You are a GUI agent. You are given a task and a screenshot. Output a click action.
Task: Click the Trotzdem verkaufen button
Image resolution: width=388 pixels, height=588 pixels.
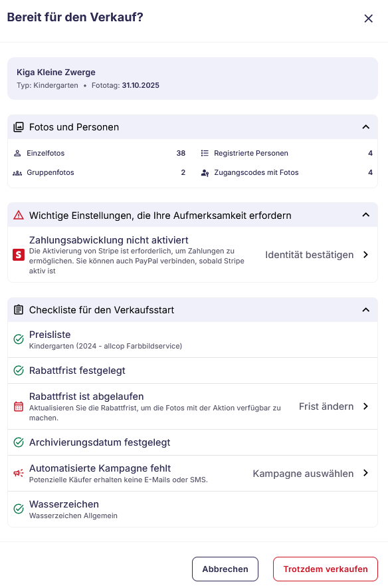coord(325,569)
